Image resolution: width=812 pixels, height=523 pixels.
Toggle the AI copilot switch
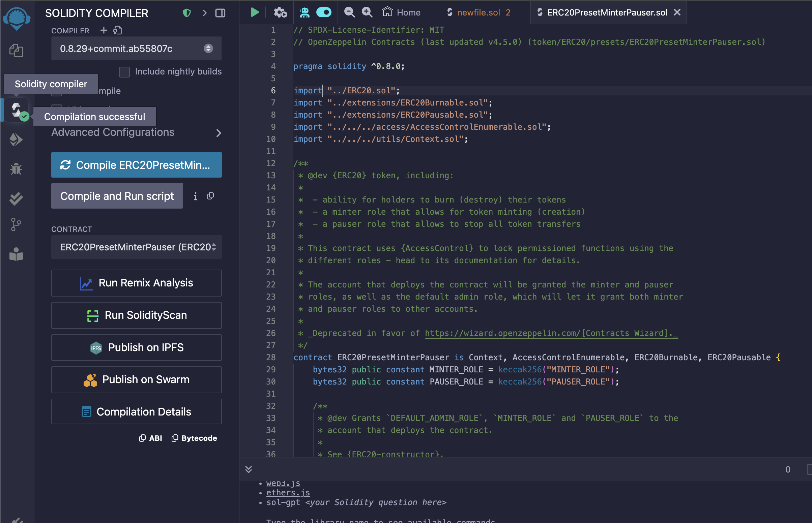(x=323, y=12)
